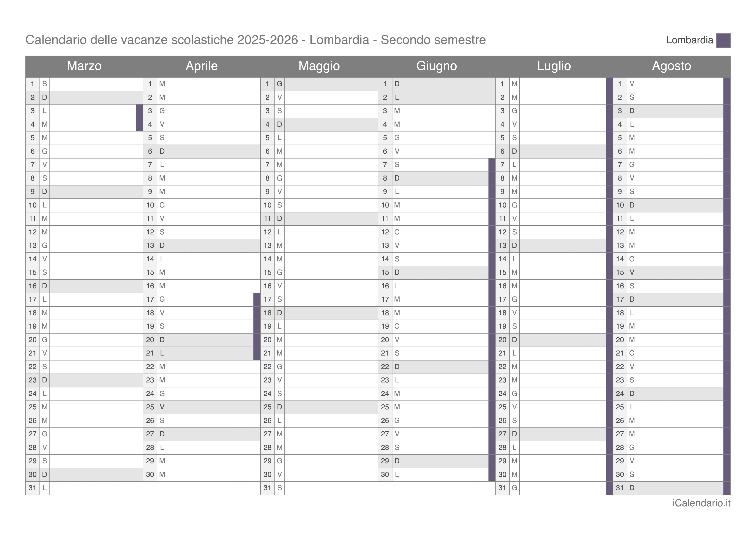Click Marzo day 4 row
The height and width of the screenshot is (535, 756).
[x=84, y=125]
